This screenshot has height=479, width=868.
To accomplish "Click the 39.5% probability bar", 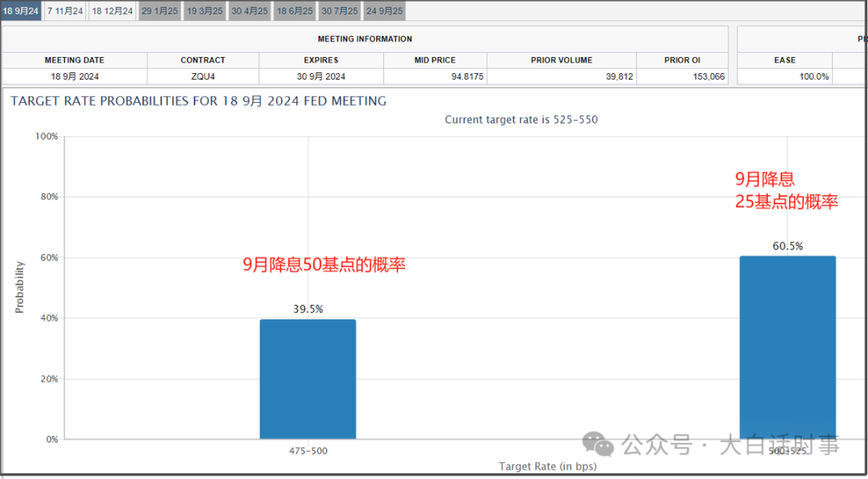I will pyautogui.click(x=308, y=379).
